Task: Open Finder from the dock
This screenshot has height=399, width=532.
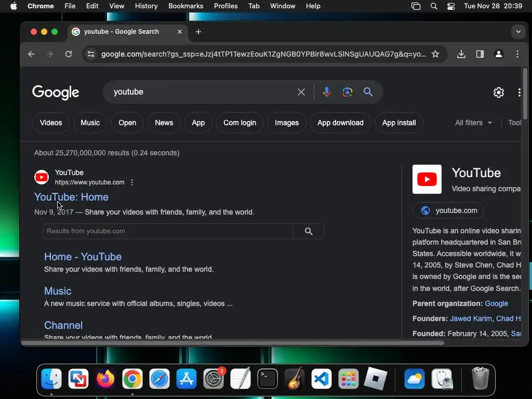Action: (51, 379)
